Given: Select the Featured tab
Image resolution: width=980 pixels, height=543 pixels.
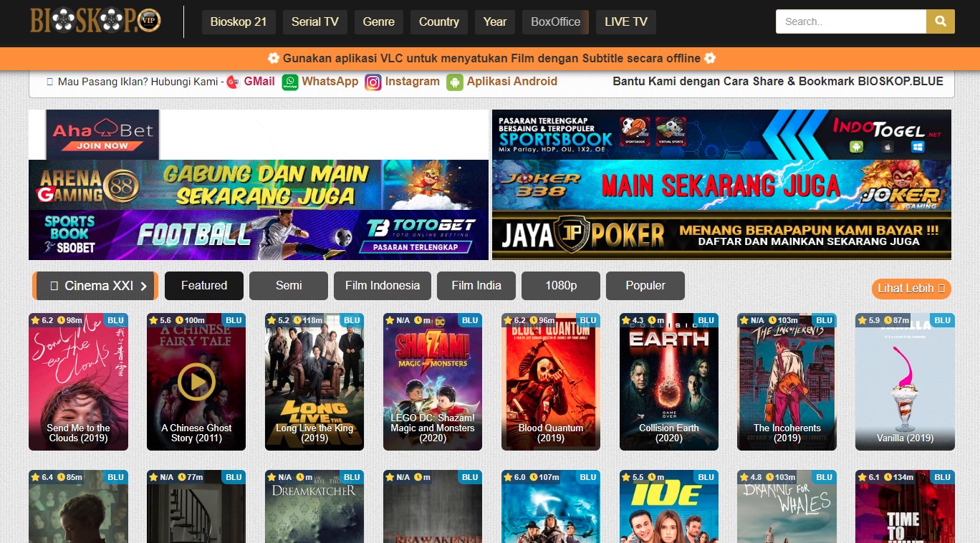Looking at the screenshot, I should coord(204,285).
